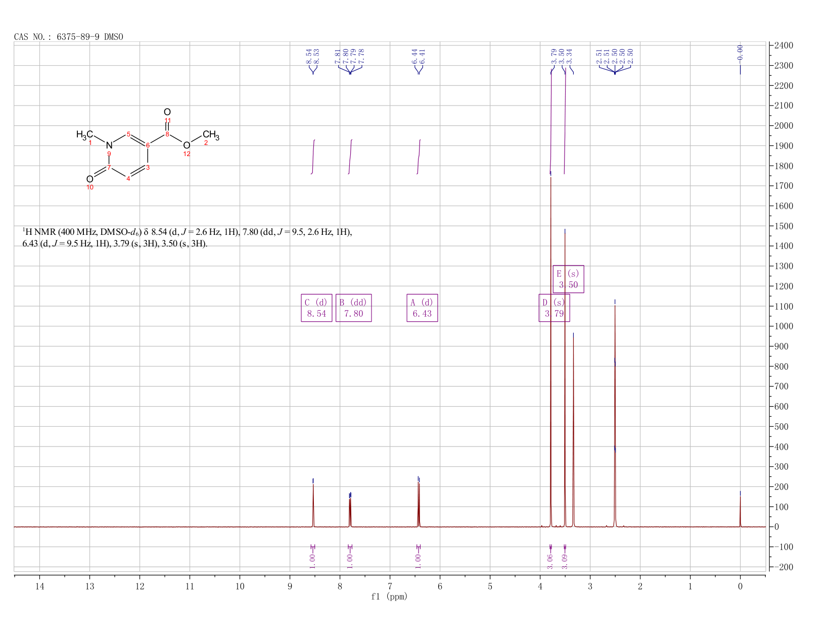Select the CH3 methyl group labeled 2
Image resolution: width=834 pixels, height=644 pixels.
click(x=211, y=135)
